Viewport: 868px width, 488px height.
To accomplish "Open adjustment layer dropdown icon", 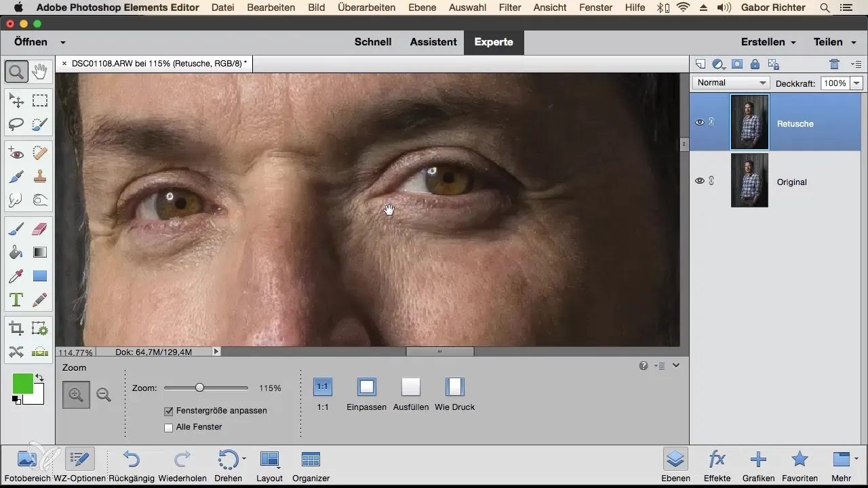I will (719, 64).
